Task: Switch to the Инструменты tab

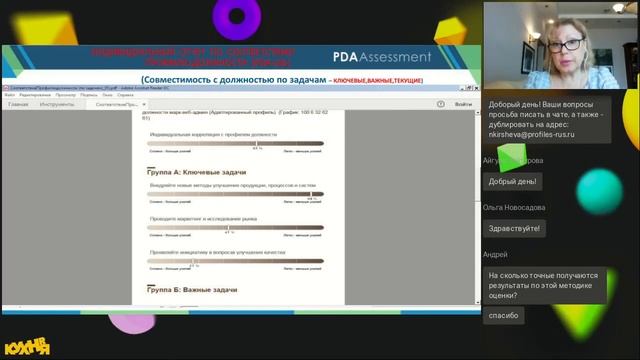Action: (x=57, y=104)
